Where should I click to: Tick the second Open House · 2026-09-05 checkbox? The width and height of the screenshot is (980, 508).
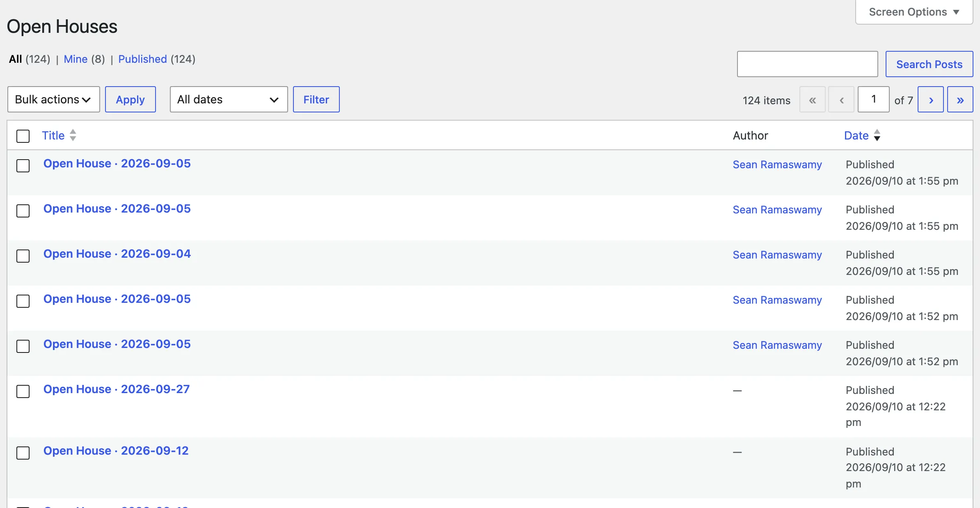tap(23, 211)
